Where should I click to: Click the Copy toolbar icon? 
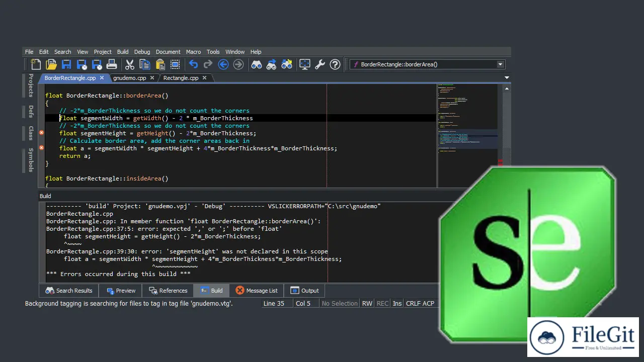[x=145, y=64]
